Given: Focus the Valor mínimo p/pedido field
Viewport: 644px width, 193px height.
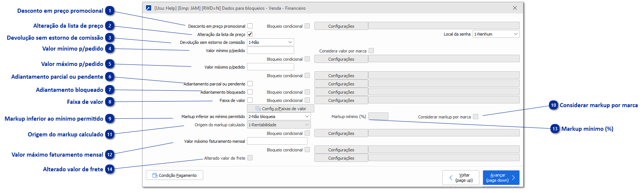Looking at the screenshot, I should (x=271, y=50).
